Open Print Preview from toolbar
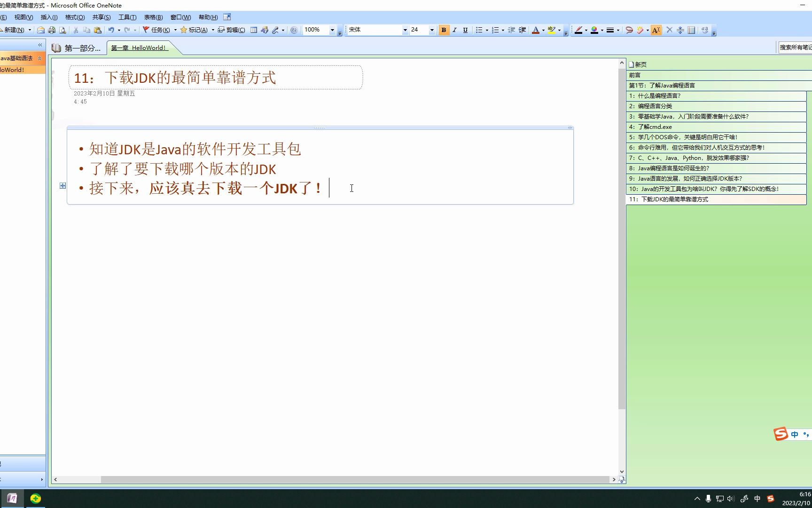Screen dimensions: 812x508 62,30
